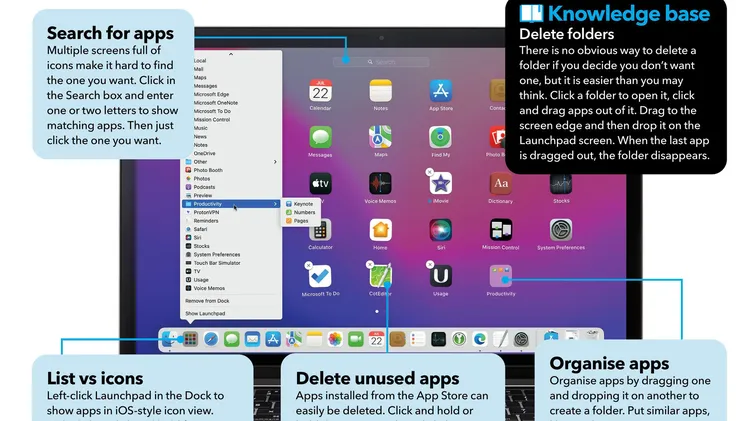Open Calendar from the Dock
This screenshot has width=750, height=421.
click(376, 339)
